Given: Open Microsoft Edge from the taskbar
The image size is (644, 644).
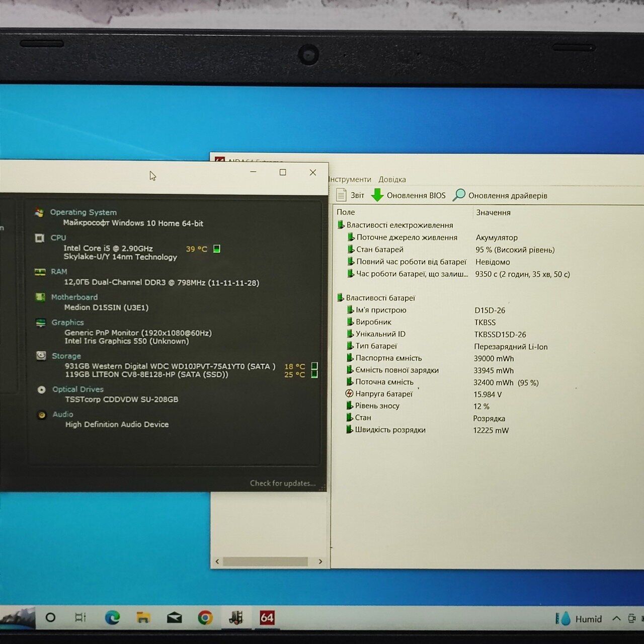Looking at the screenshot, I should [112, 617].
